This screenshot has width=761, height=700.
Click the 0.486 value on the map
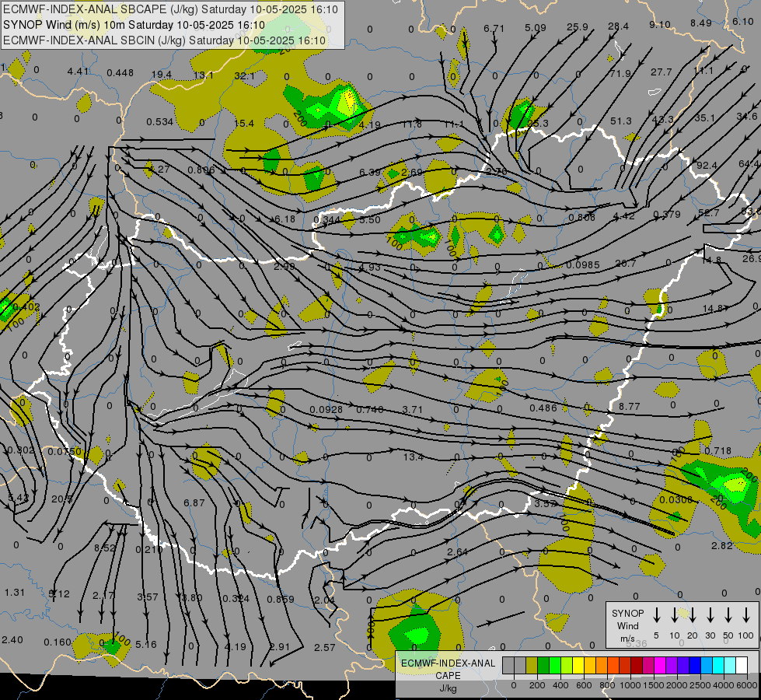tap(543, 408)
